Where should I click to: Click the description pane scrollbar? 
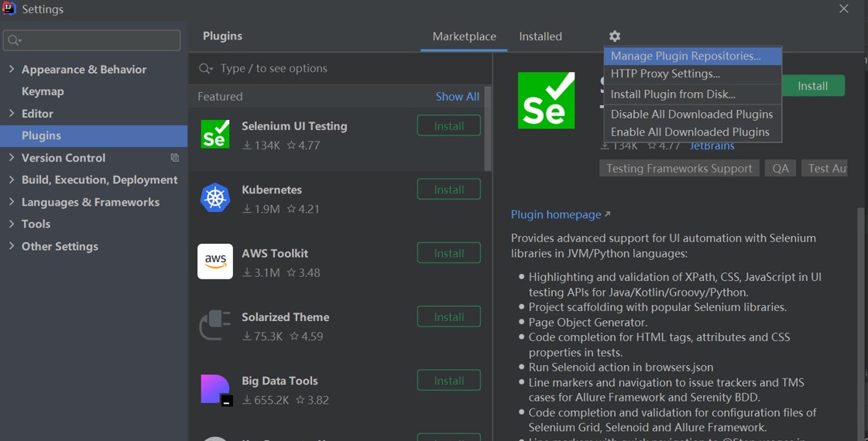click(x=861, y=323)
